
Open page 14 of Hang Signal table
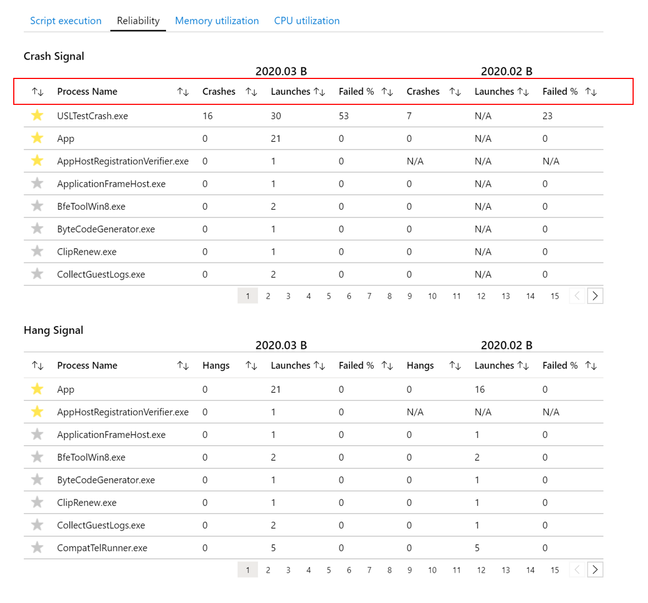point(530,570)
